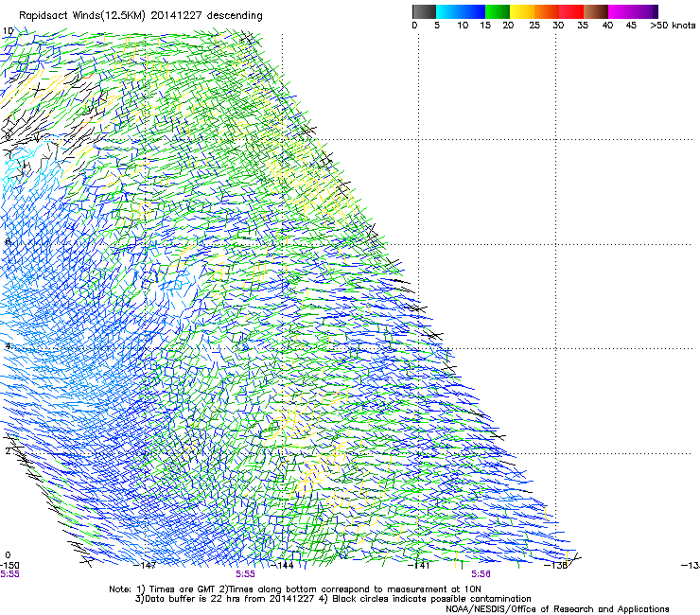Viewport: 700px width, 615px height.
Task: Click the blue 10-15 knots color segment
Action: [x=473, y=11]
